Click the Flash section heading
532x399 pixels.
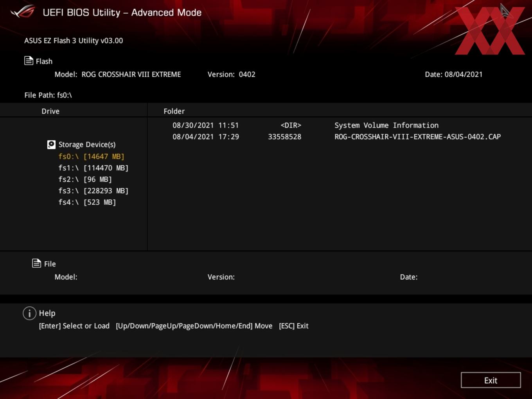pyautogui.click(x=44, y=61)
